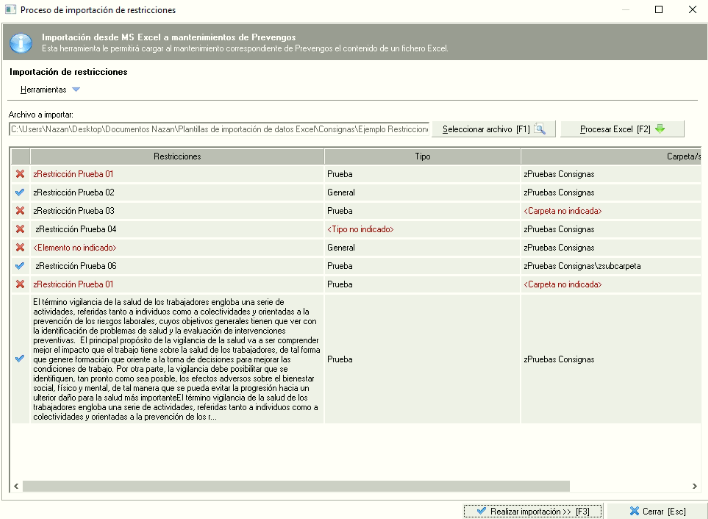The height and width of the screenshot is (519, 708).
Task: Click the Restricciones column header
Action: pos(177,157)
